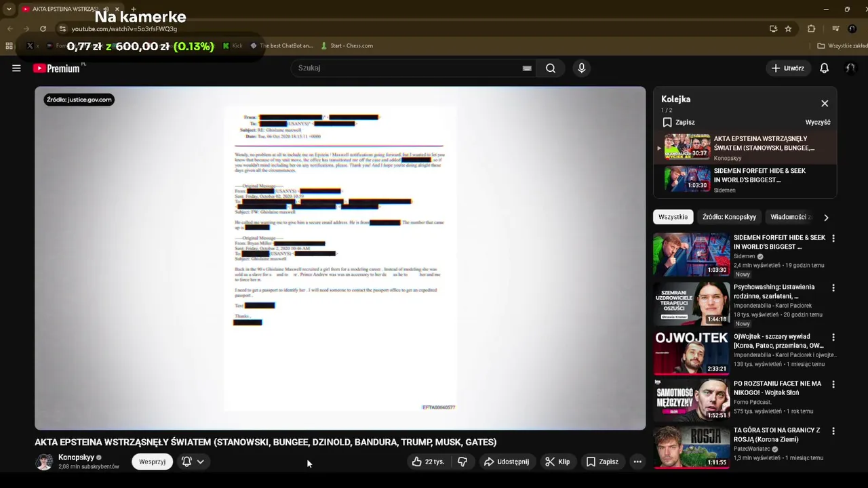
Task: Open the Utwórz create menu
Action: coord(788,68)
